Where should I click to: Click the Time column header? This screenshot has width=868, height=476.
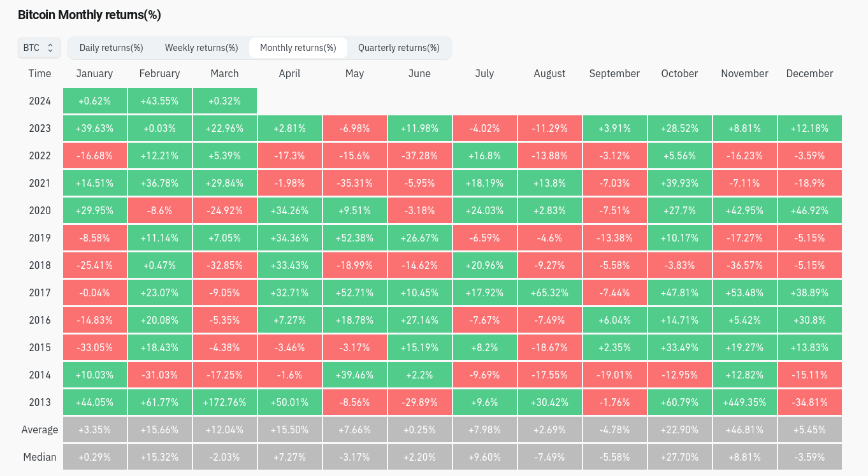(40, 73)
